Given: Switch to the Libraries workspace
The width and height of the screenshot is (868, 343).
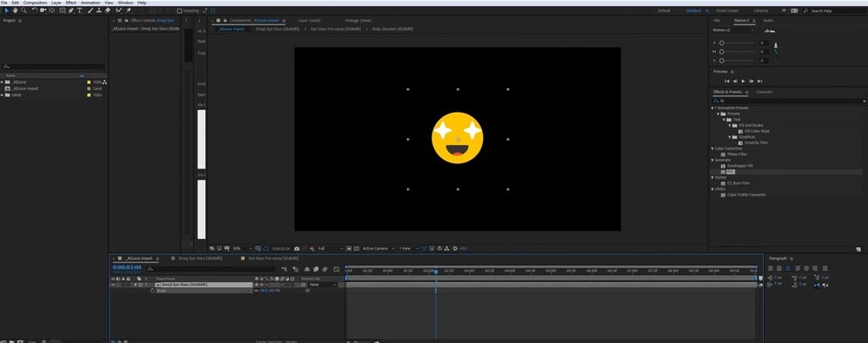Looking at the screenshot, I should [x=760, y=10].
